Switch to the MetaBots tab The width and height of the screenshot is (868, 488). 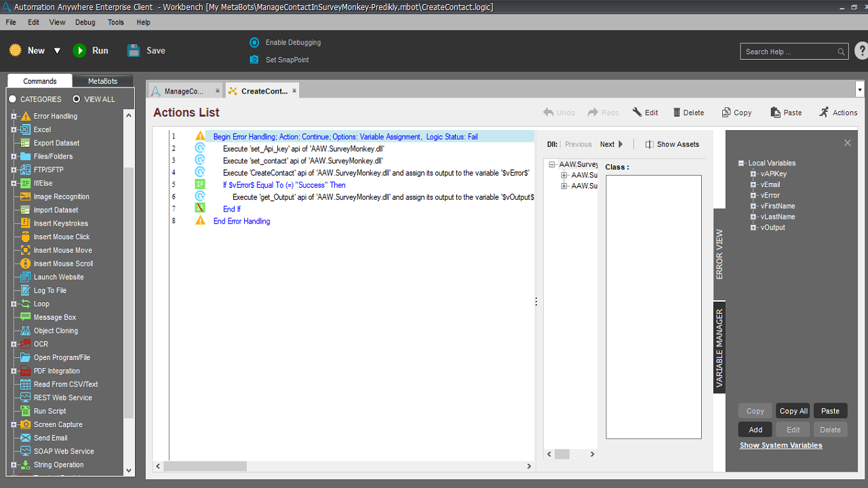[x=102, y=81]
